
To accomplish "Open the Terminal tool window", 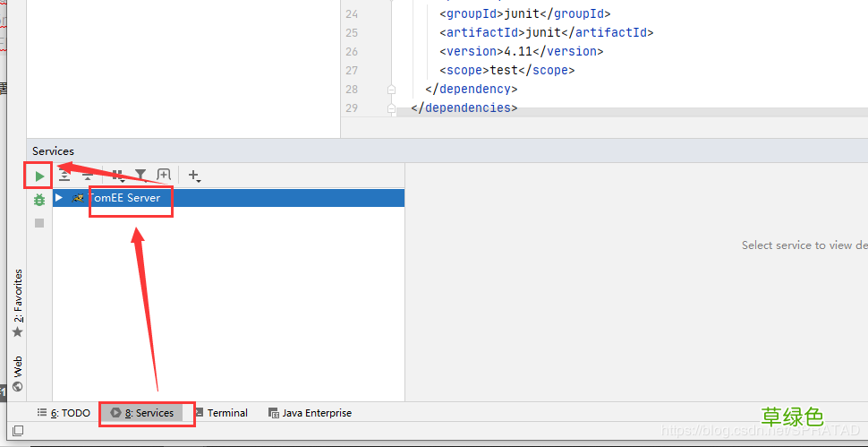I will (221, 413).
